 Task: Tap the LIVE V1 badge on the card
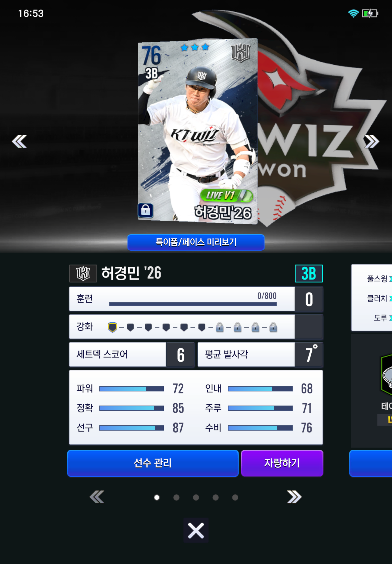[x=226, y=196]
